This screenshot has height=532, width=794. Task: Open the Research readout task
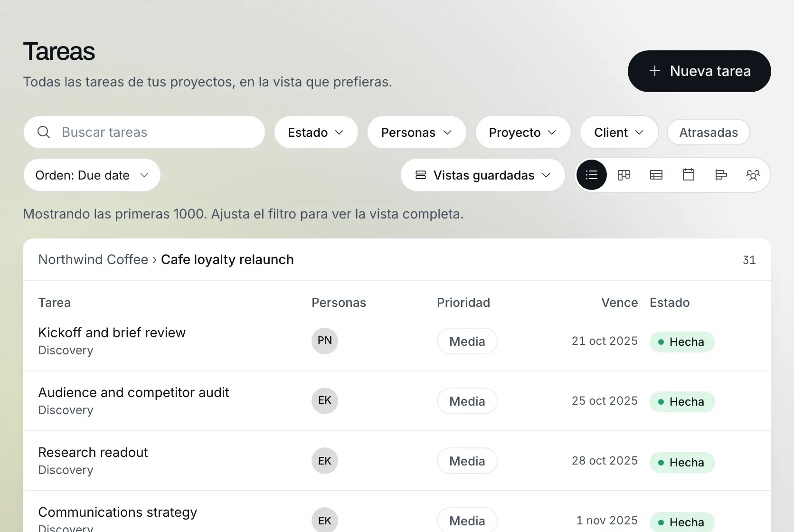click(x=93, y=452)
